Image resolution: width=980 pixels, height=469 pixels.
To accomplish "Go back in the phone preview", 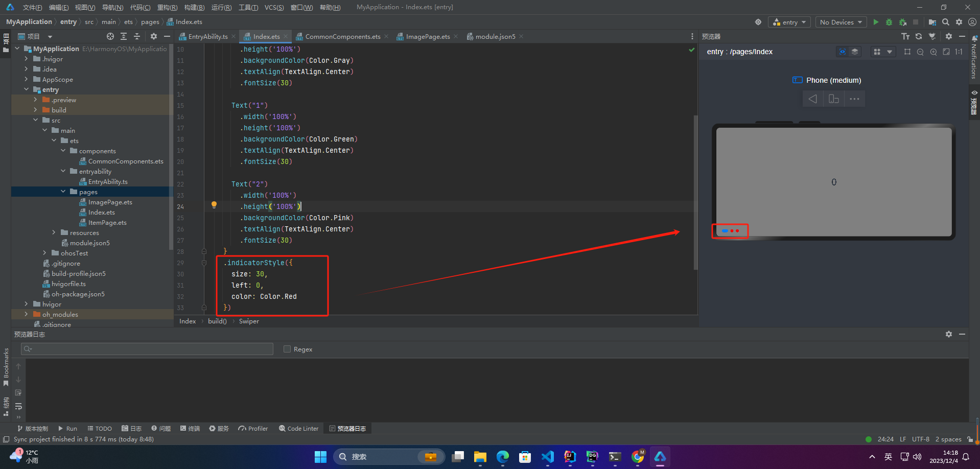I will coord(812,99).
